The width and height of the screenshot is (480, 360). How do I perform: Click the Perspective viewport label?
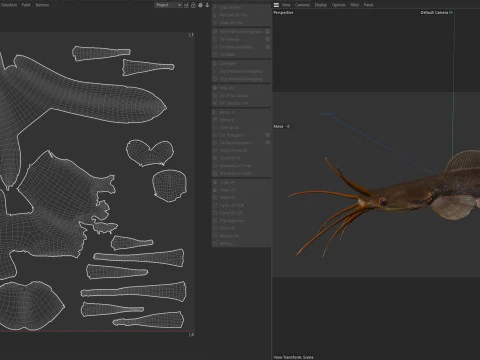pyautogui.click(x=283, y=13)
